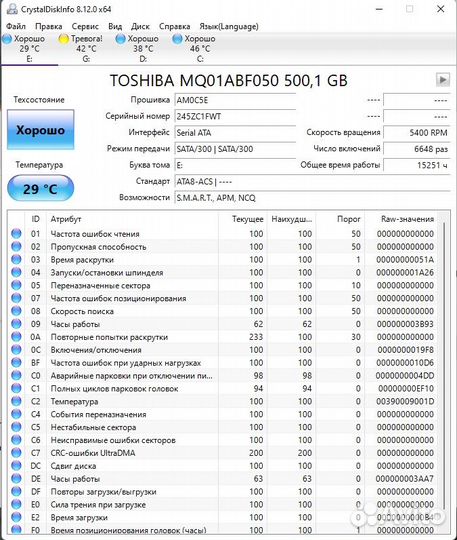Click the rotation speed value 5400 RPM
The height and width of the screenshot is (540, 457).
tap(417, 133)
